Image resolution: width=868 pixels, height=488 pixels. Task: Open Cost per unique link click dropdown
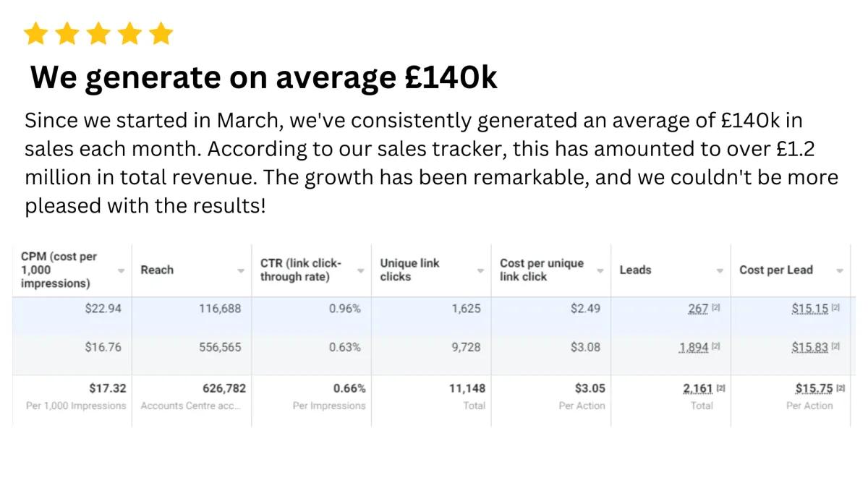(x=600, y=270)
